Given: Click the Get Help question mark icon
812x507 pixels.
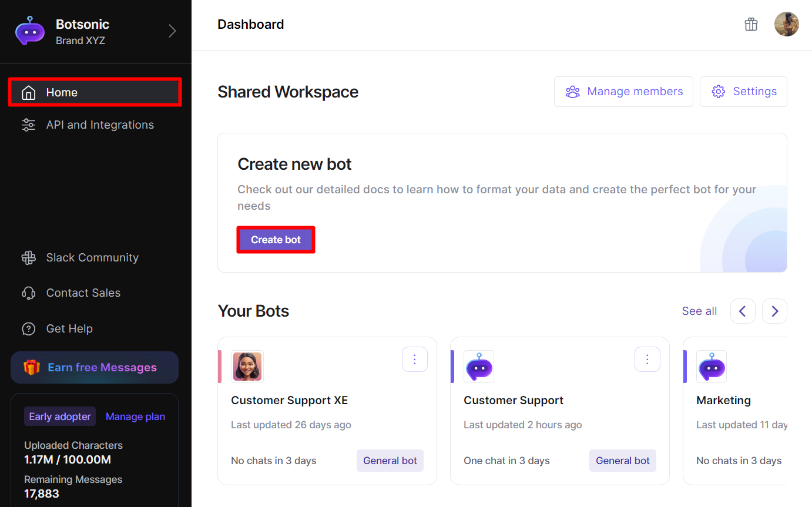Looking at the screenshot, I should (28, 329).
